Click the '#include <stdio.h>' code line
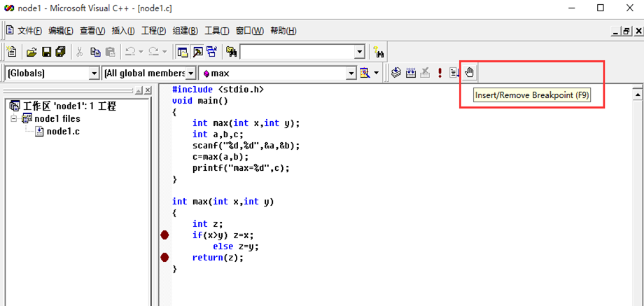The image size is (644, 306). (x=218, y=89)
